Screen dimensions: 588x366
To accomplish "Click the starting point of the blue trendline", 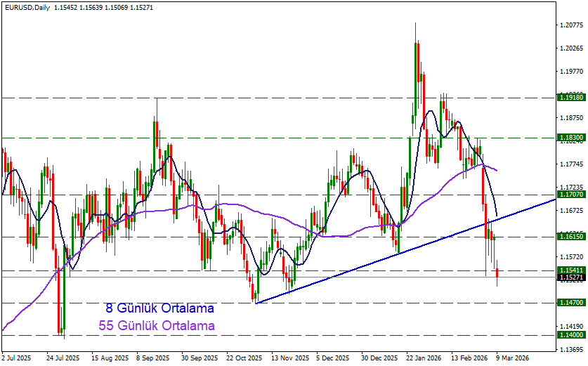I will 256,303.
